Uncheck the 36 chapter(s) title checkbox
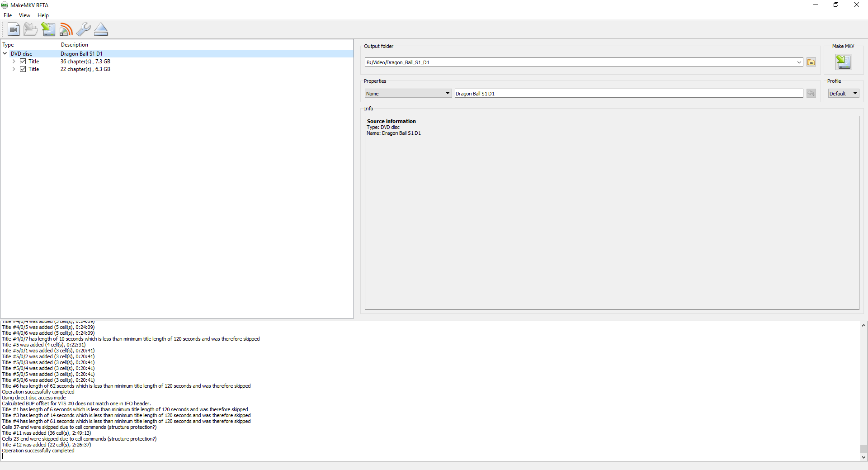This screenshot has height=470, width=868. [x=23, y=62]
